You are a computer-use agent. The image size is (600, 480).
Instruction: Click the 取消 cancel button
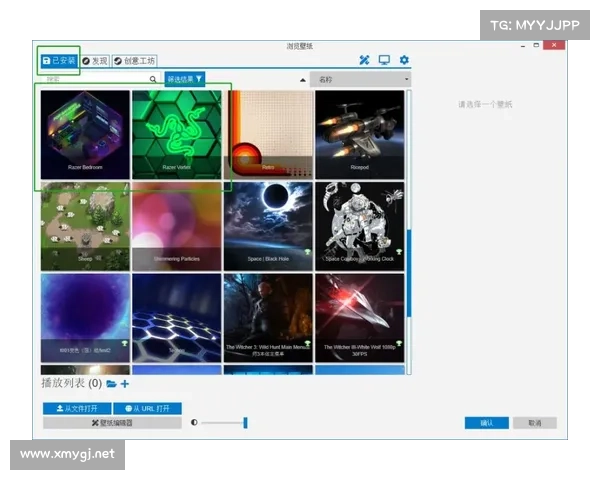pyautogui.click(x=535, y=423)
